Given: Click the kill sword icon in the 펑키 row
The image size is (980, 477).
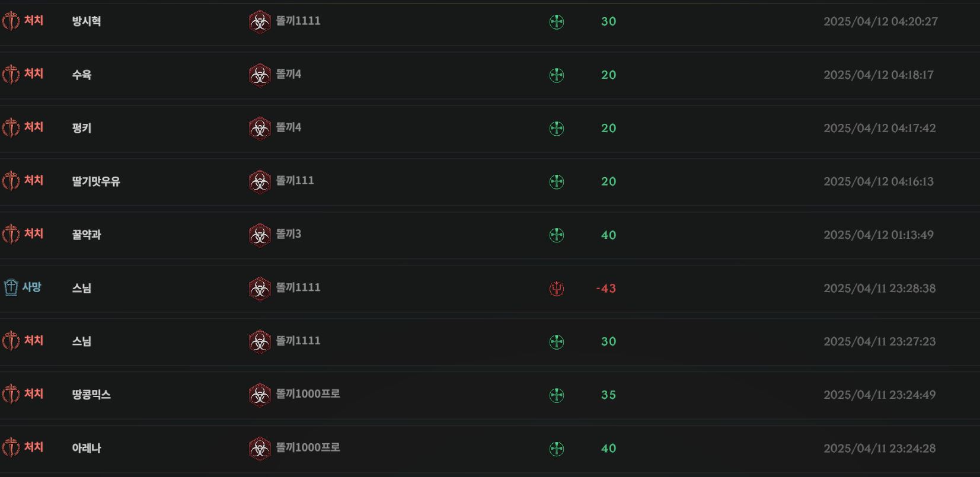Looking at the screenshot, I should (x=11, y=128).
